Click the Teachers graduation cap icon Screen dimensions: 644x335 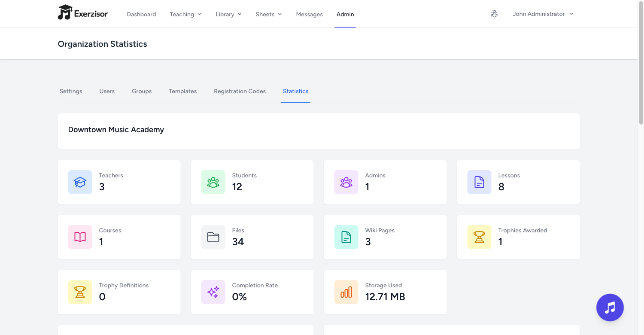80,182
